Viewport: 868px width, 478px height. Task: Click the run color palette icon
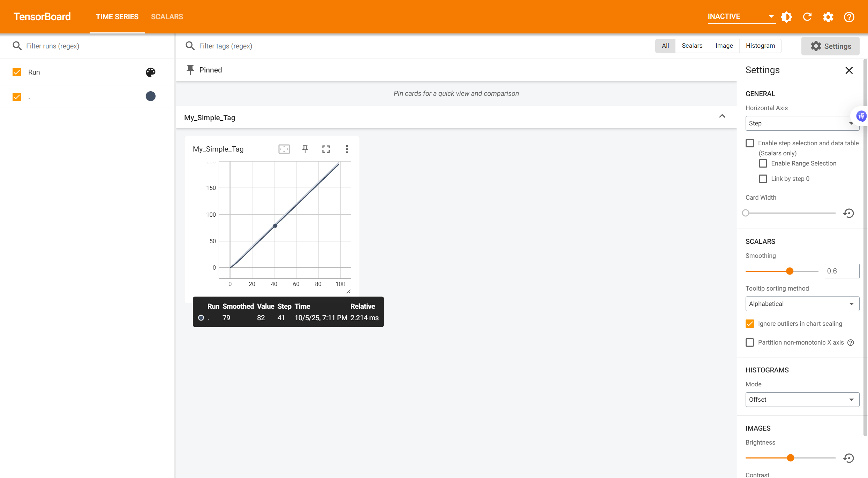151,72
